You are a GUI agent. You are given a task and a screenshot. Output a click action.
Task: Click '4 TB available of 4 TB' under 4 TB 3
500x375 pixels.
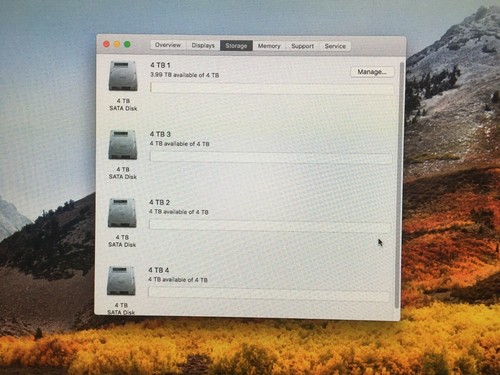tap(180, 144)
